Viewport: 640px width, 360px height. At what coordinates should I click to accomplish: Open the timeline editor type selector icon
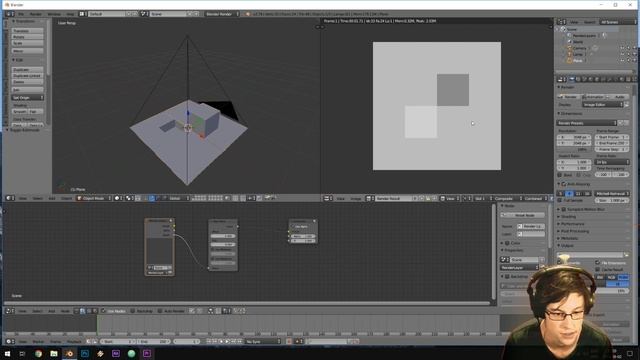[x=9, y=342]
